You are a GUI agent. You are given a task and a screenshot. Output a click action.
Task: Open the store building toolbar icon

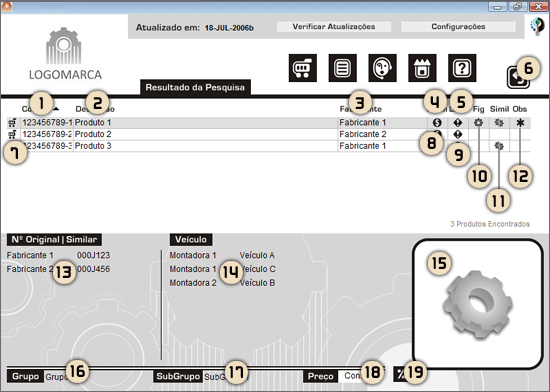pos(422,68)
